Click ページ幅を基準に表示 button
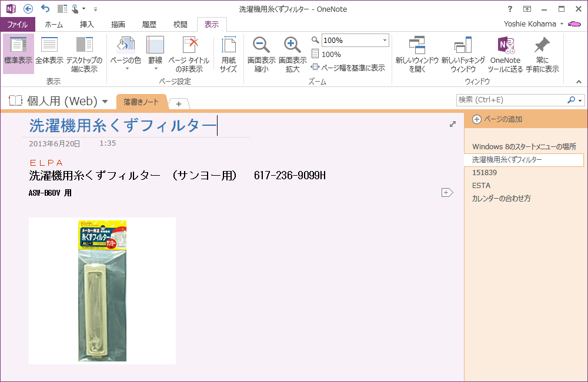This screenshot has width=588, height=382. pos(348,68)
